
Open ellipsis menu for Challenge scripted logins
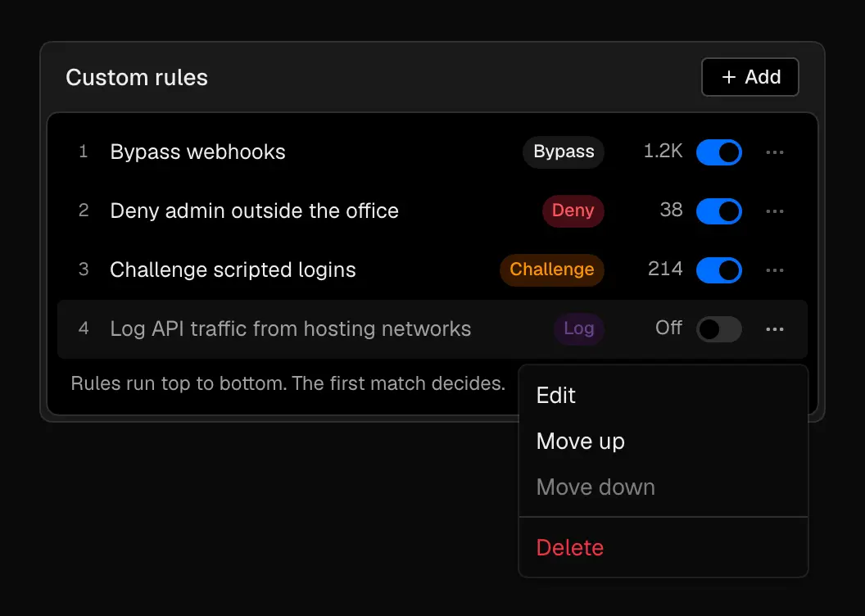coord(775,270)
